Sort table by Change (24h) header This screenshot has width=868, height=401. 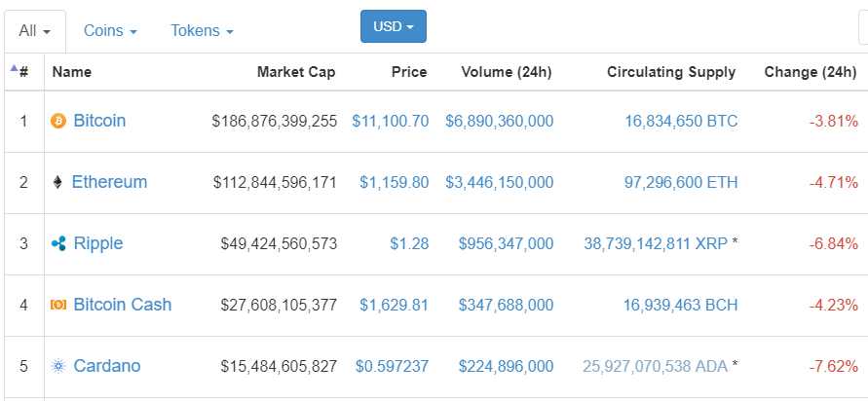[x=810, y=72]
